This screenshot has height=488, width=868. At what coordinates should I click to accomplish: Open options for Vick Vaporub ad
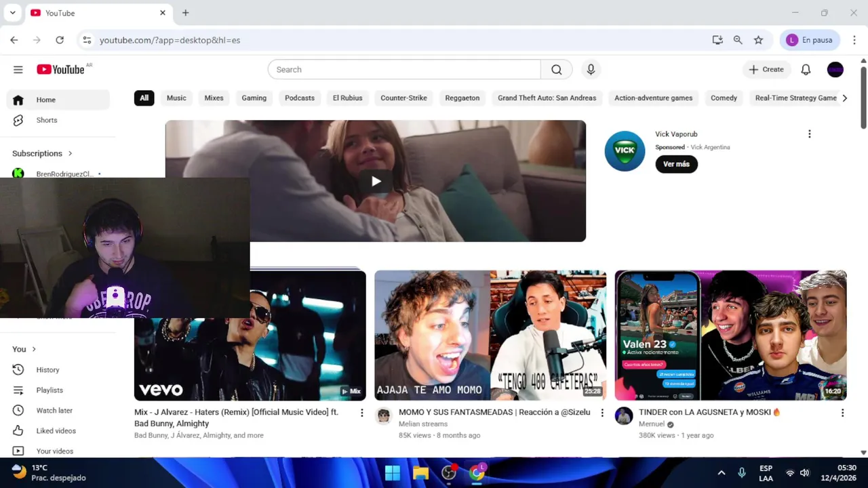coord(809,134)
